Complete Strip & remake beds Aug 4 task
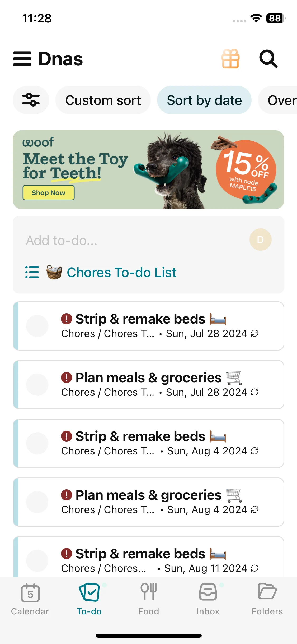Screen dimensions: 297x644 tap(37, 443)
